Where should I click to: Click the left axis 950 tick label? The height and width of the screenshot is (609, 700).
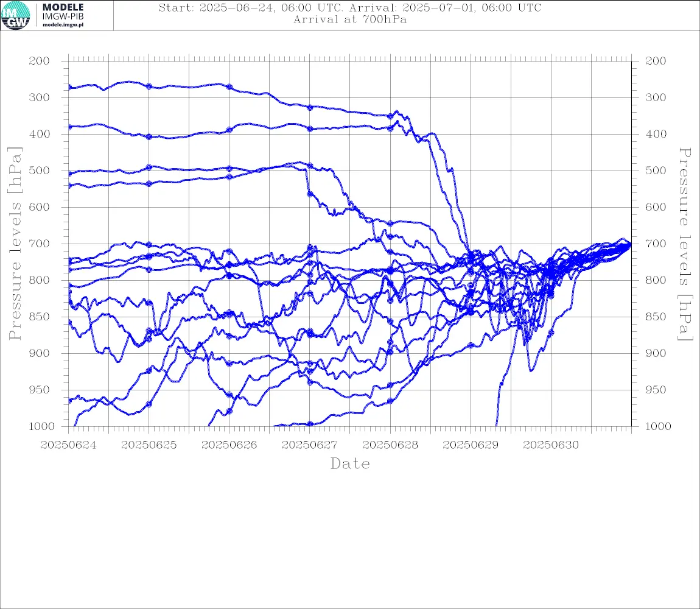(x=40, y=390)
